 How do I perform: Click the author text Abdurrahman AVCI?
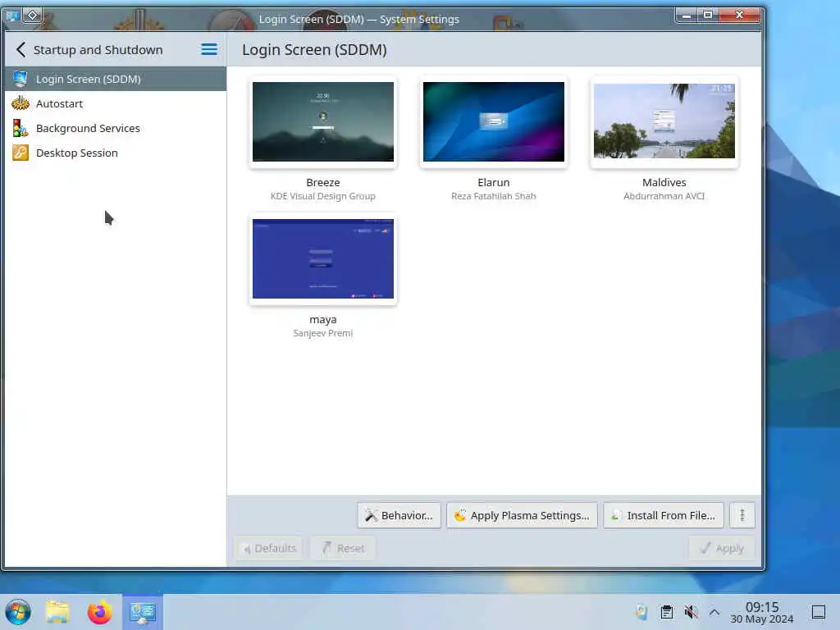[x=664, y=196]
